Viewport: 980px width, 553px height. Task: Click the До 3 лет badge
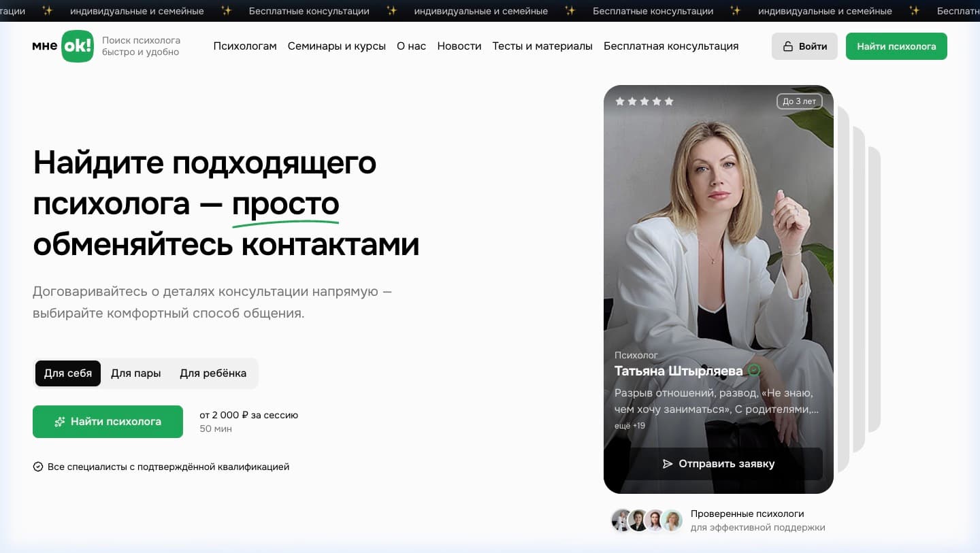pyautogui.click(x=800, y=101)
